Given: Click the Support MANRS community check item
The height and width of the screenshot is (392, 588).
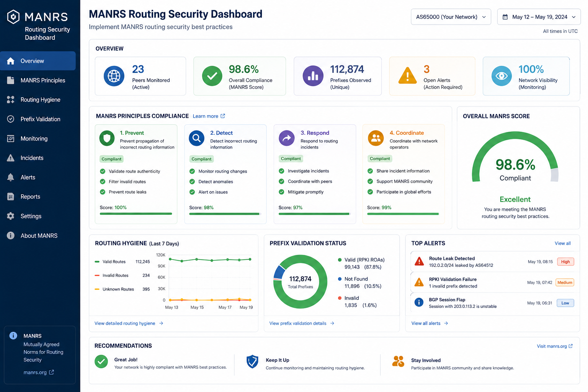Looking at the screenshot, I should 400,181.
